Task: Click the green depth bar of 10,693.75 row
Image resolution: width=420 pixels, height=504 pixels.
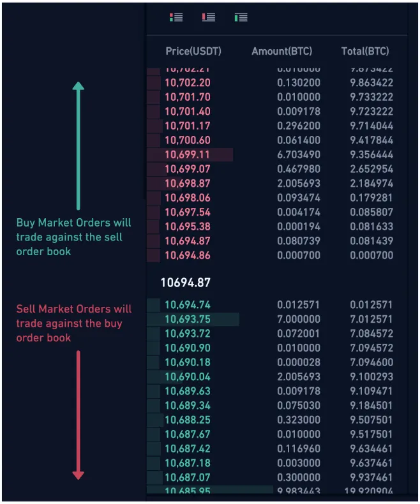Action: [193, 319]
